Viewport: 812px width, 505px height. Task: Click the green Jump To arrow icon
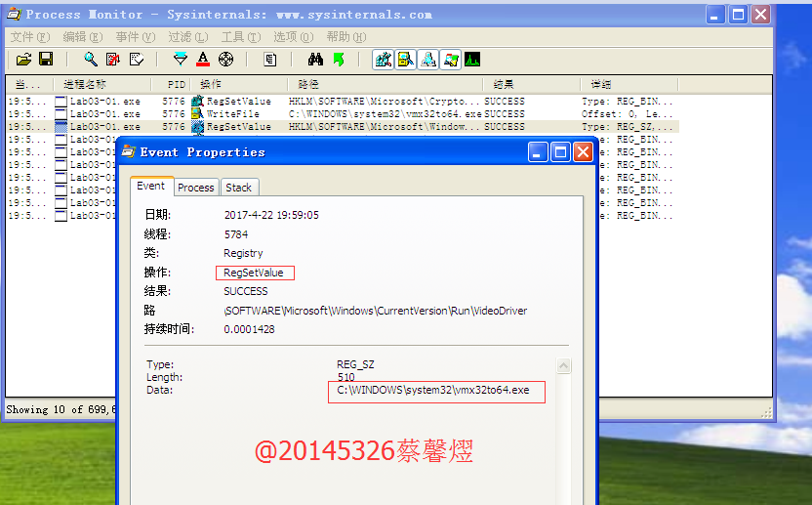coord(339,60)
